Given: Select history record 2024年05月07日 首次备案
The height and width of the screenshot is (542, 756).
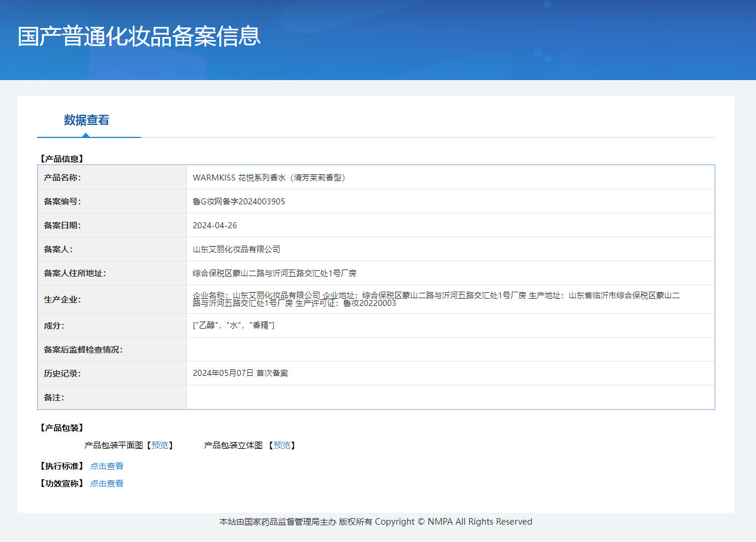Looking at the screenshot, I should (240, 373).
